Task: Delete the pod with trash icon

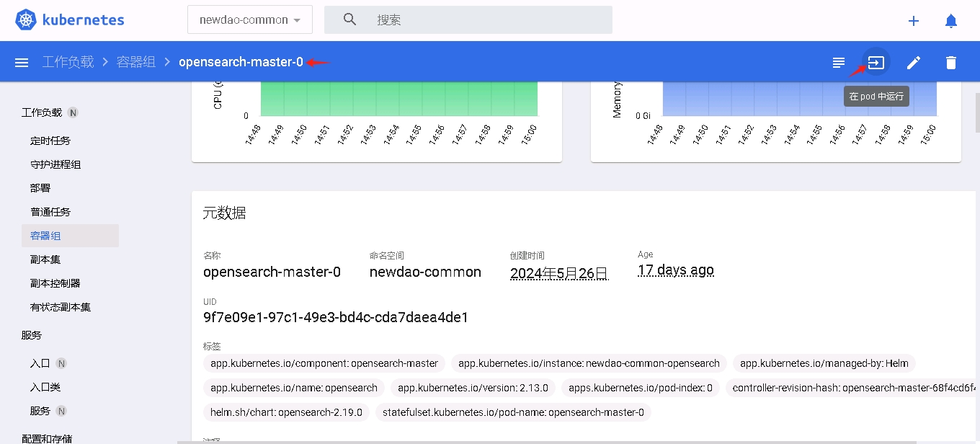Action: (951, 63)
